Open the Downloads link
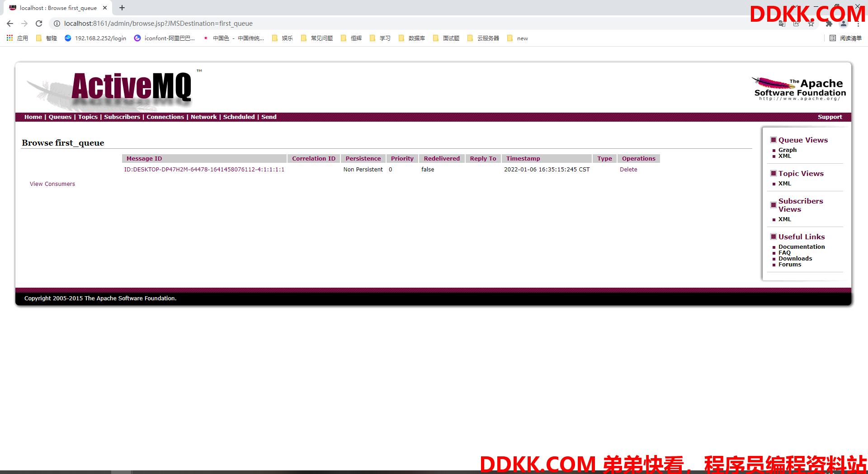This screenshot has height=474, width=868. [x=795, y=259]
